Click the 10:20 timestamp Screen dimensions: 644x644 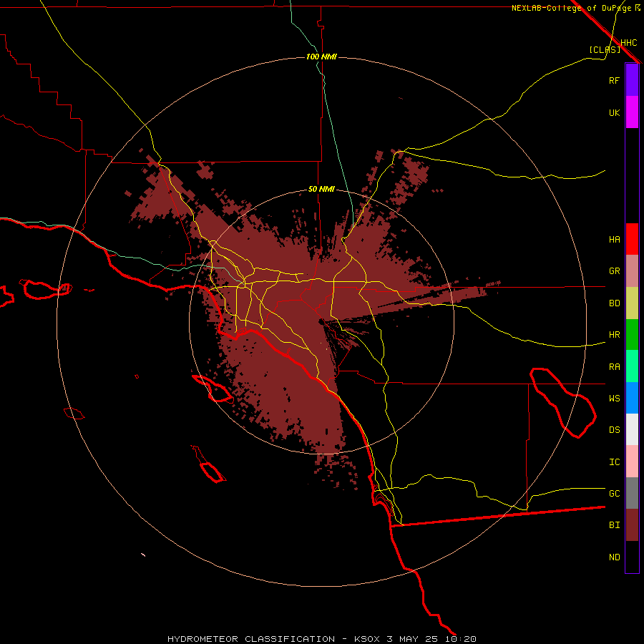(460, 639)
